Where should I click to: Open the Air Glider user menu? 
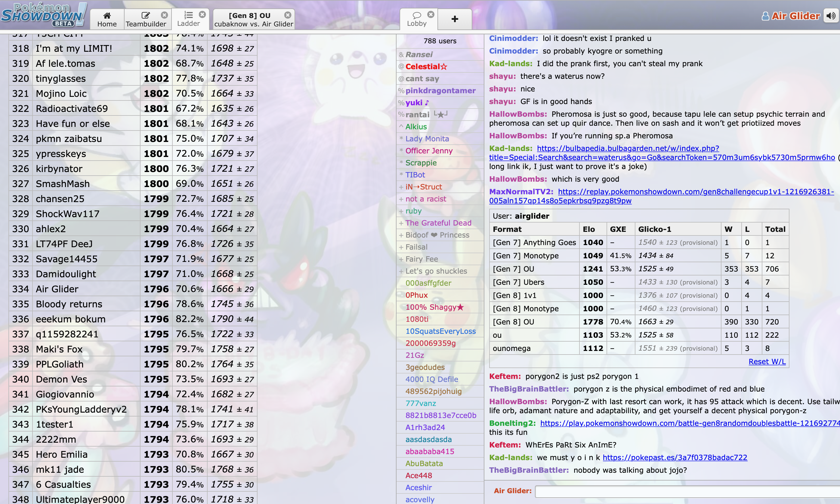tap(791, 16)
